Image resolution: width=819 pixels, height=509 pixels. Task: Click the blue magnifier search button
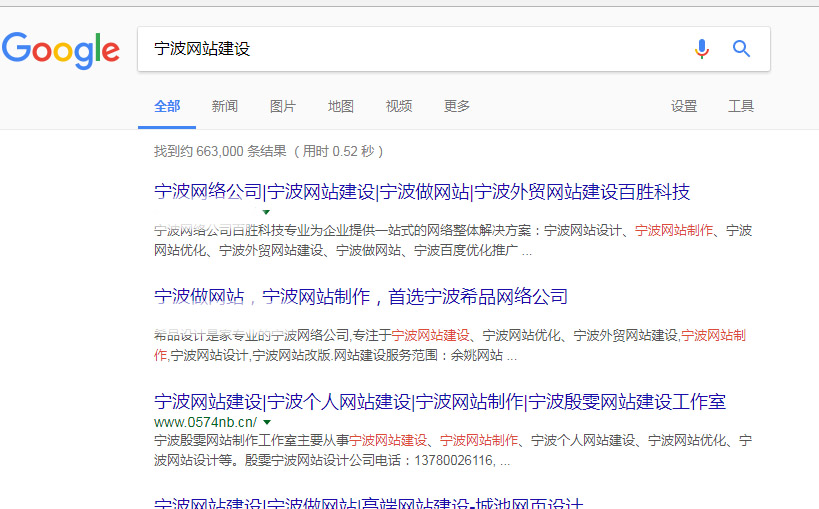coord(741,49)
